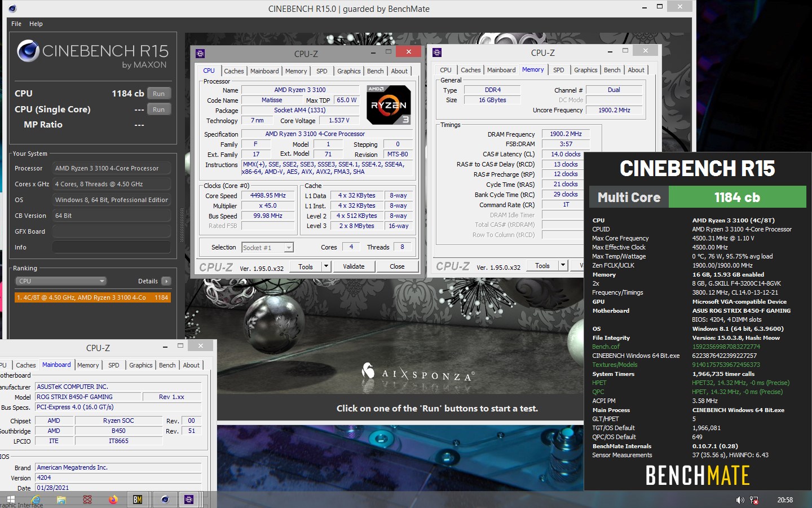Click the ROG STRIX B450-F GAMING model field
812x508 pixels.
[88, 397]
